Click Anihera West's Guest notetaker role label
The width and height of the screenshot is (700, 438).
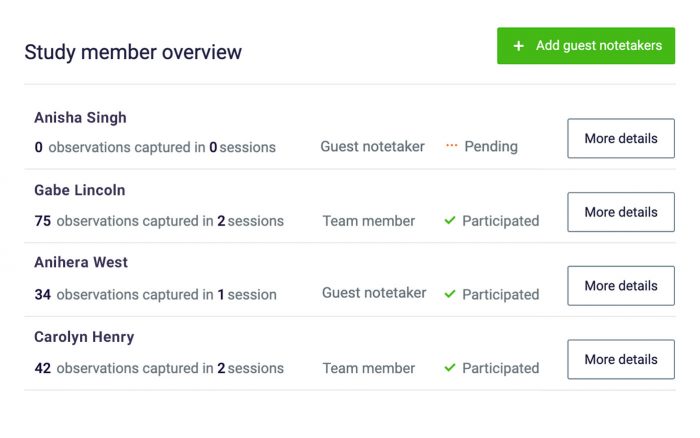(x=374, y=294)
